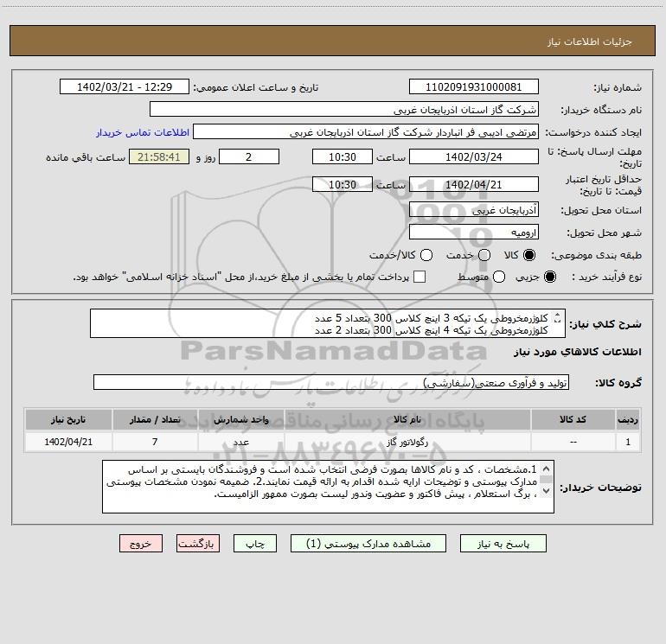Screen dimensions: 666x644
Task: Click the request creator name field
Action: tap(366, 131)
